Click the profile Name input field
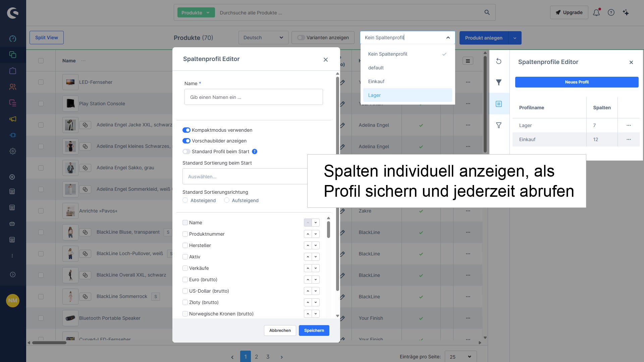 pyautogui.click(x=254, y=97)
